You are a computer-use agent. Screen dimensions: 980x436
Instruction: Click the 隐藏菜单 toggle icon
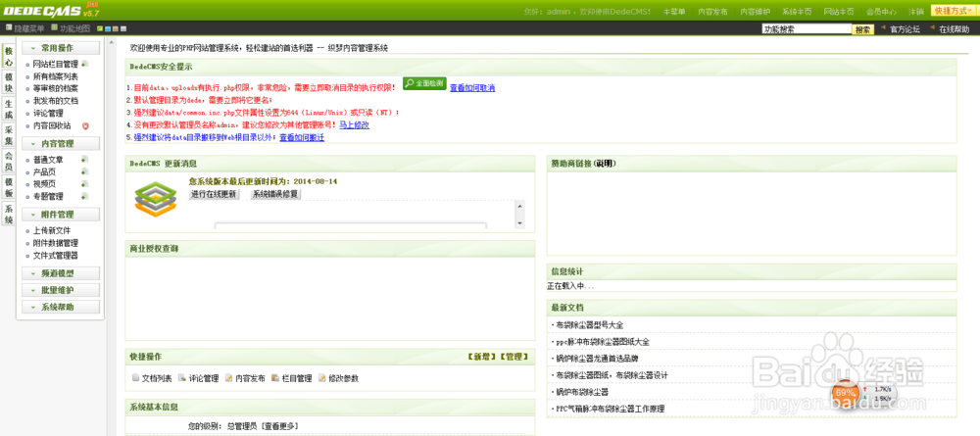tap(9, 27)
